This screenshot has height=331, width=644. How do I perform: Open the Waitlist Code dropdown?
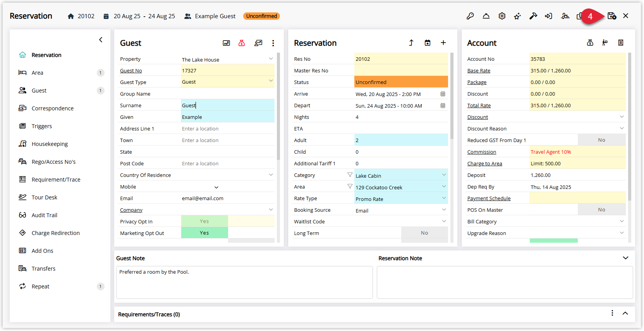click(444, 221)
